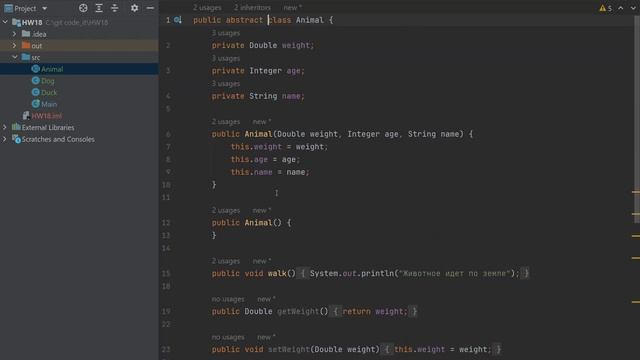Select the HW18.iml file
This screenshot has height=360, width=640.
point(47,116)
